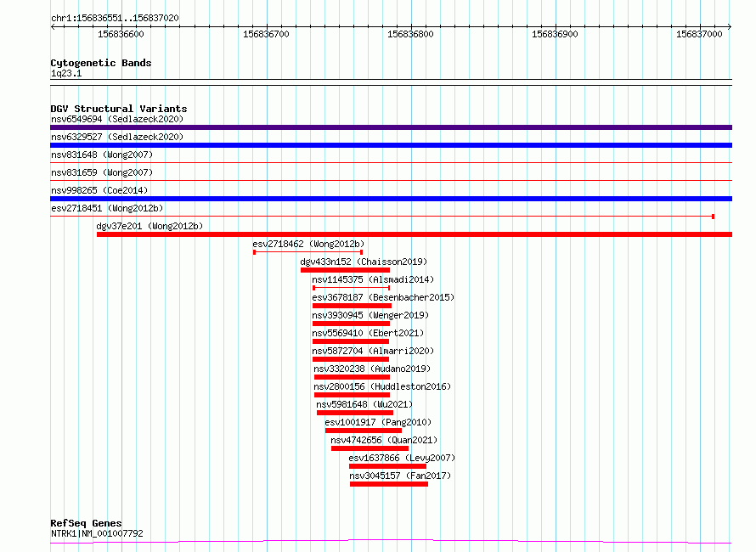Screen dimensions: 756x552
Task: Click the nsv5872704 (Almarri2020) label
Action: pyautogui.click(x=373, y=351)
